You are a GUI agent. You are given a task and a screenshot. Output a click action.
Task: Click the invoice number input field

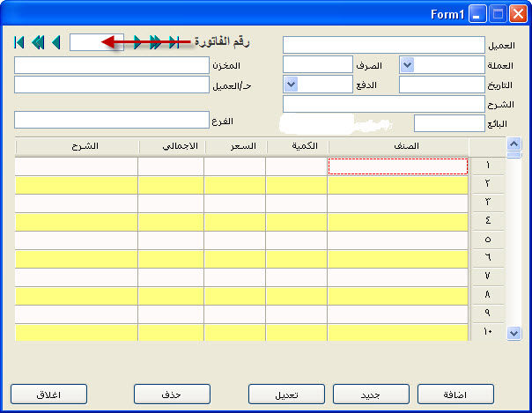(x=97, y=42)
